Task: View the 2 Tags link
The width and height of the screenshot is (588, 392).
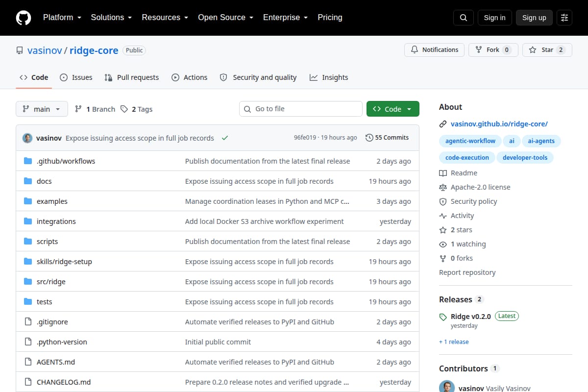Action: click(137, 109)
